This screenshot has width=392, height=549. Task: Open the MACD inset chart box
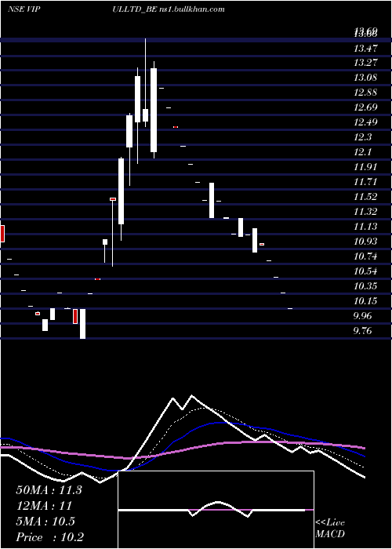click(216, 510)
